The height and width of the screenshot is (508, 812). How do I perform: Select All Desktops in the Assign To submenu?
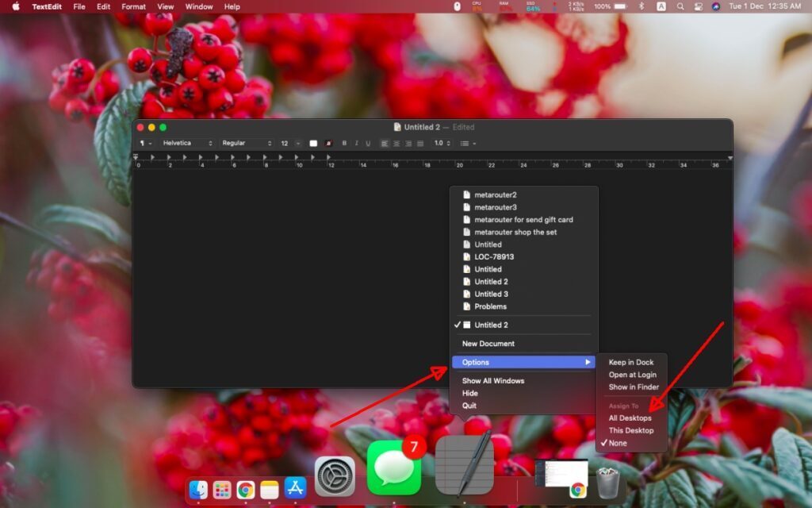tap(629, 418)
